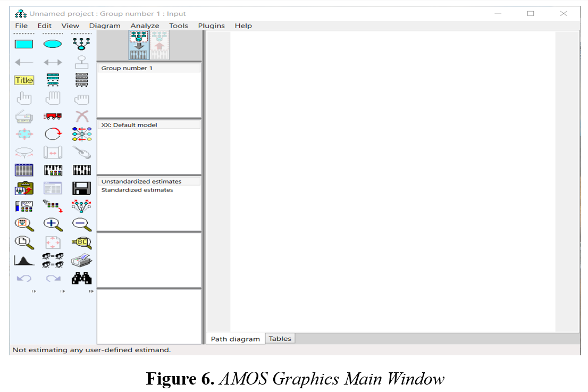588x392 pixels.
Task: Click the show entire page magnifier icon
Action: coord(23,243)
